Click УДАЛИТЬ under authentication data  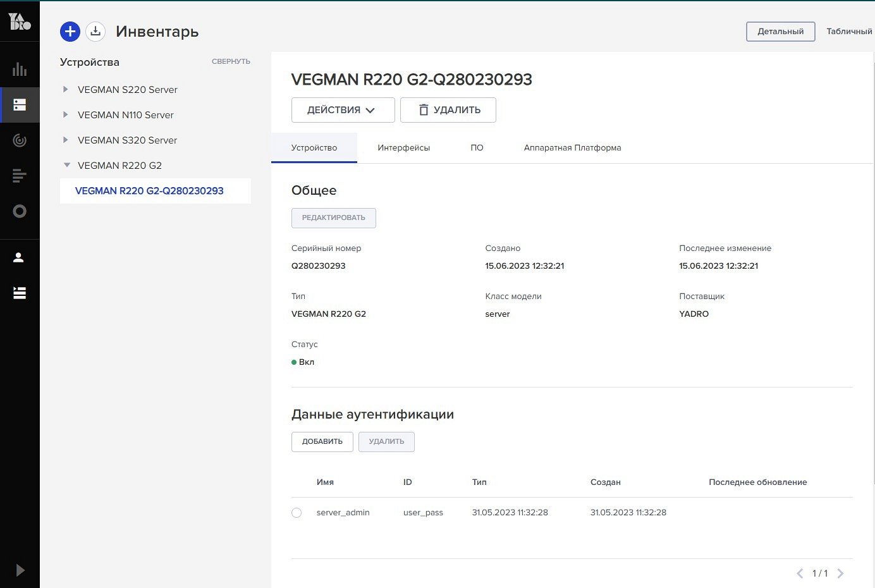[x=387, y=442]
